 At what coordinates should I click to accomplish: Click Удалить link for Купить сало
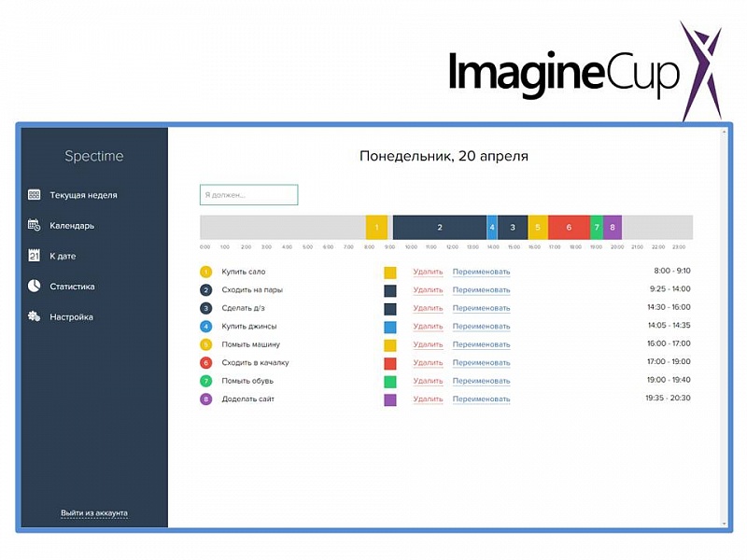[428, 273]
